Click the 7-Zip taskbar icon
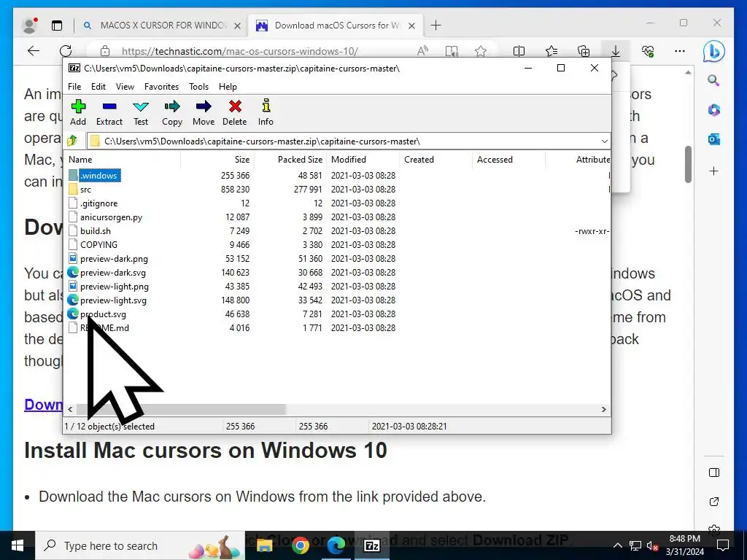747x560 pixels. click(x=371, y=545)
